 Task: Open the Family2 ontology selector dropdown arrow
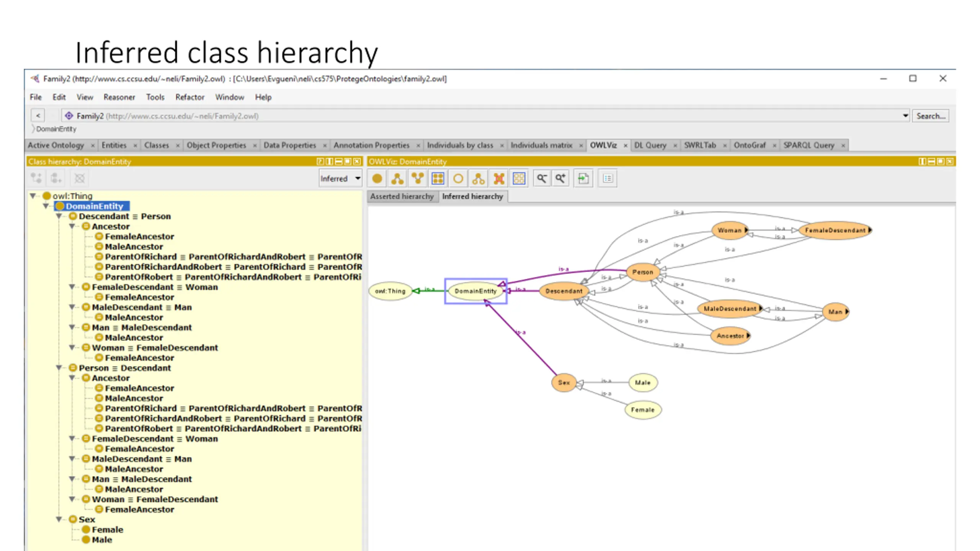coord(905,116)
